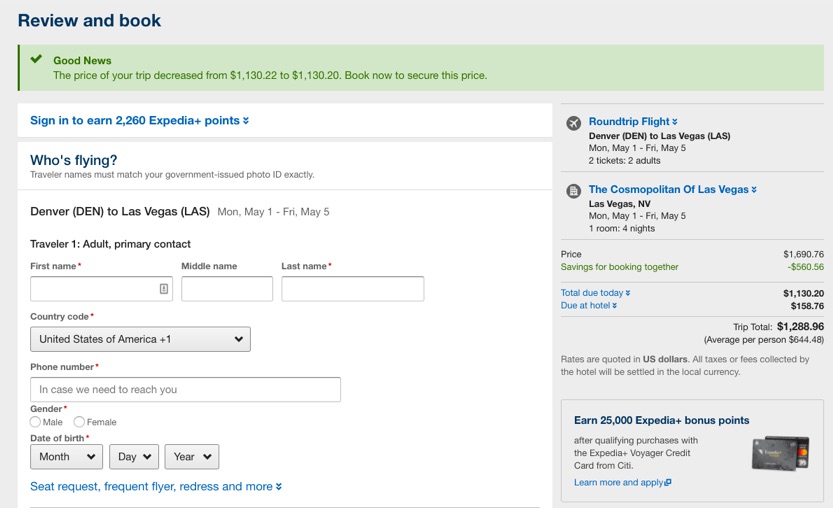Click Traveler 1: Adult, primary contact label
This screenshot has width=833, height=508.
(110, 244)
